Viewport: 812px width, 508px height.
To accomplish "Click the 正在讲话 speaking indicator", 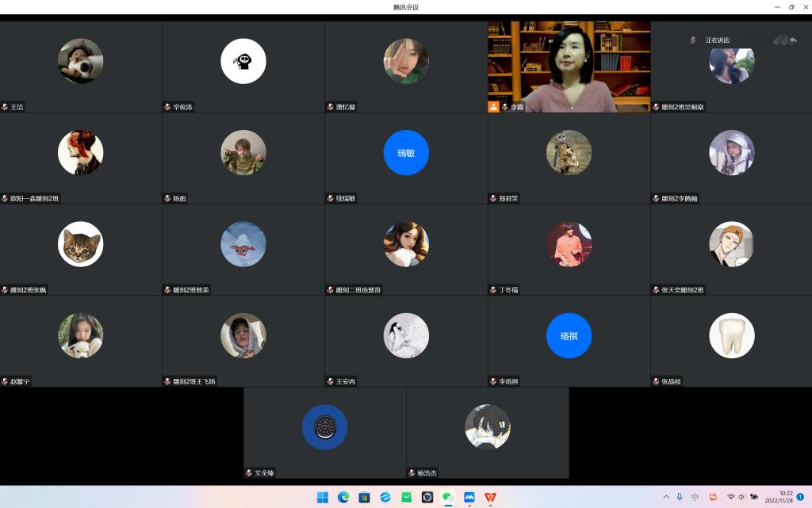I will 718,40.
